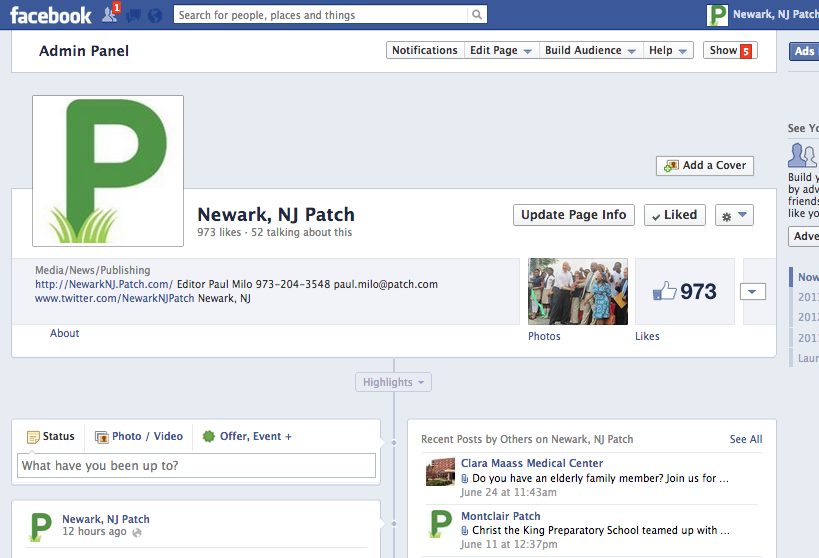Open the Notifications admin button

point(425,50)
